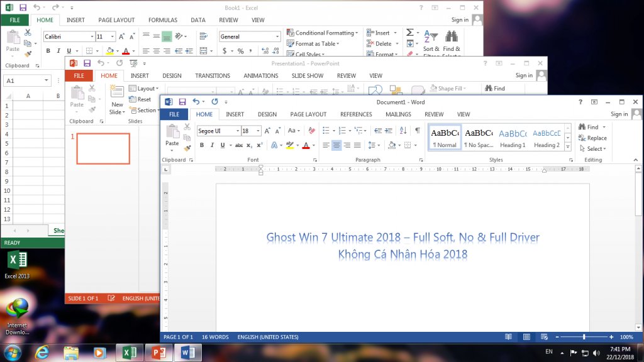Screen dimensions: 644x362
Task: Click Percent Style icon in Excel
Action: tap(240, 51)
